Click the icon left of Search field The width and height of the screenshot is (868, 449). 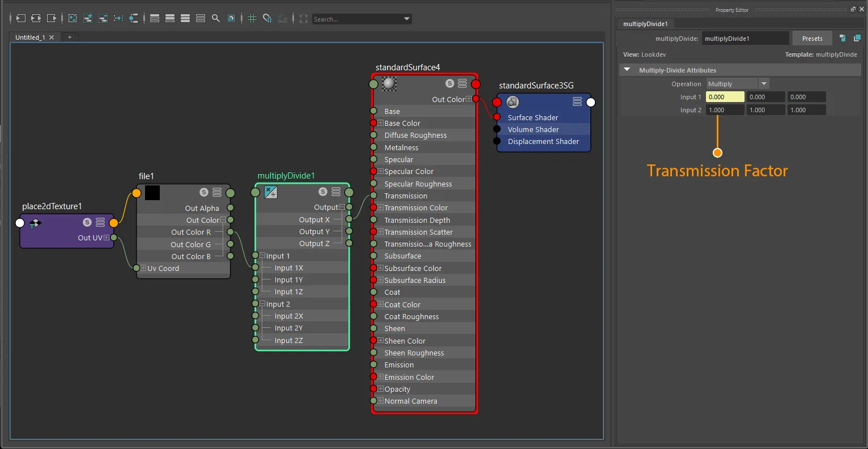pyautogui.click(x=304, y=18)
